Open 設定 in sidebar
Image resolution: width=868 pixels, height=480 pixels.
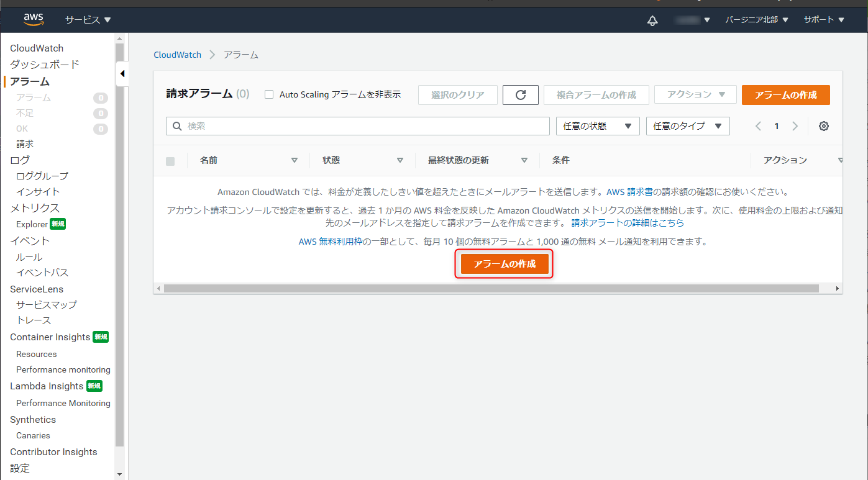pos(20,468)
